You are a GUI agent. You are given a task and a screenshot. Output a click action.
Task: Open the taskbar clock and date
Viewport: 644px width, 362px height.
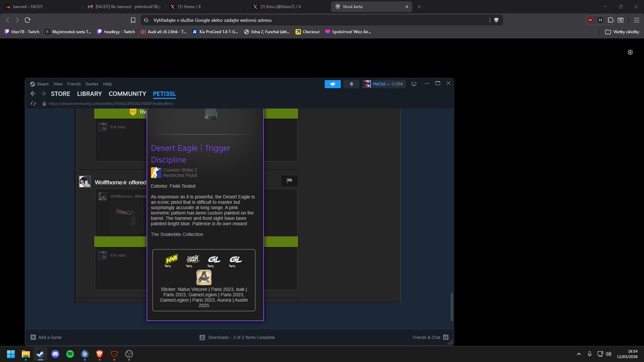tap(628, 354)
